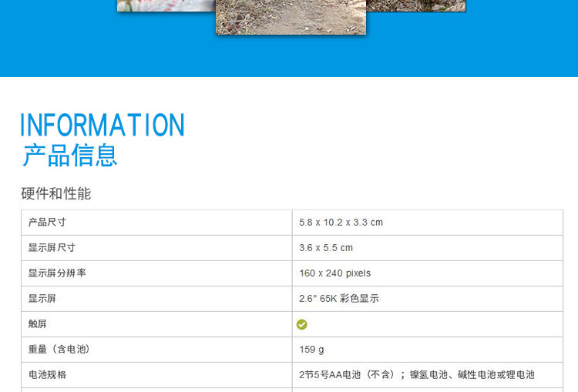Select the INFORMATION heading
This screenshot has height=392, width=578.
pos(102,125)
